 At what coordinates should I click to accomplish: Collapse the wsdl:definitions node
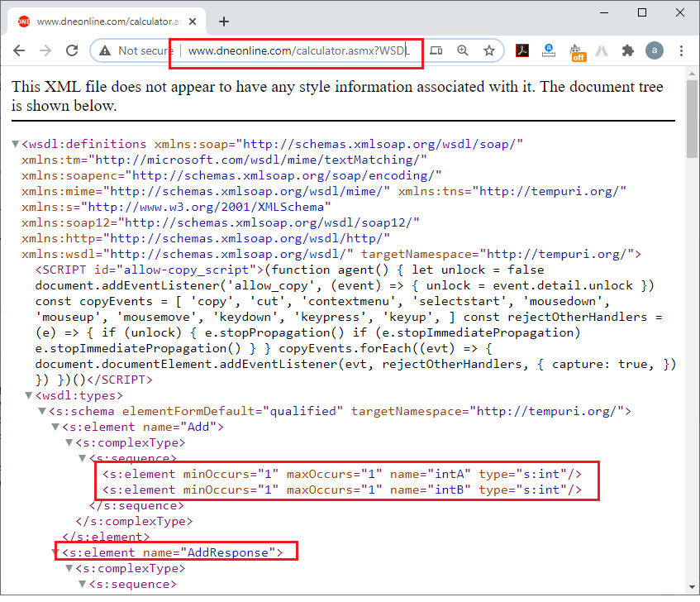tap(15, 144)
